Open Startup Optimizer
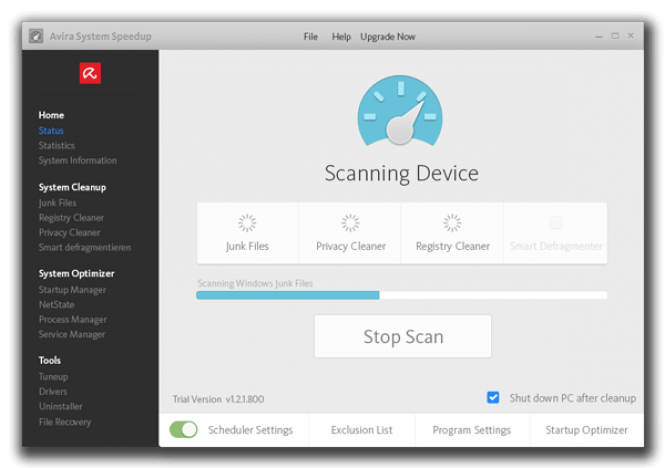Screen dimensions: 665x468 pos(587,430)
